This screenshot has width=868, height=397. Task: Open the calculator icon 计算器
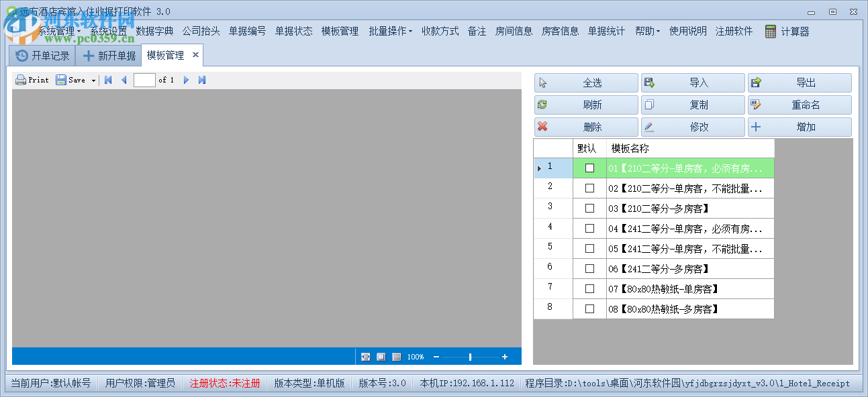tap(771, 32)
